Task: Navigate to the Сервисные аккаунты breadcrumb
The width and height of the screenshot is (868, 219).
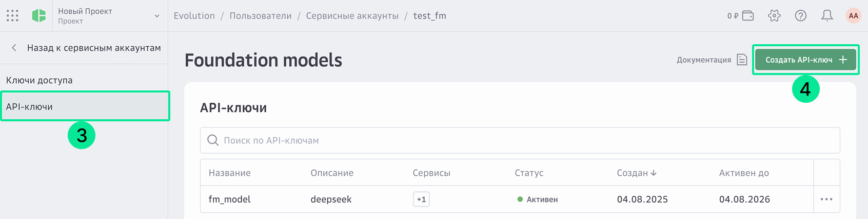Action: (x=352, y=16)
